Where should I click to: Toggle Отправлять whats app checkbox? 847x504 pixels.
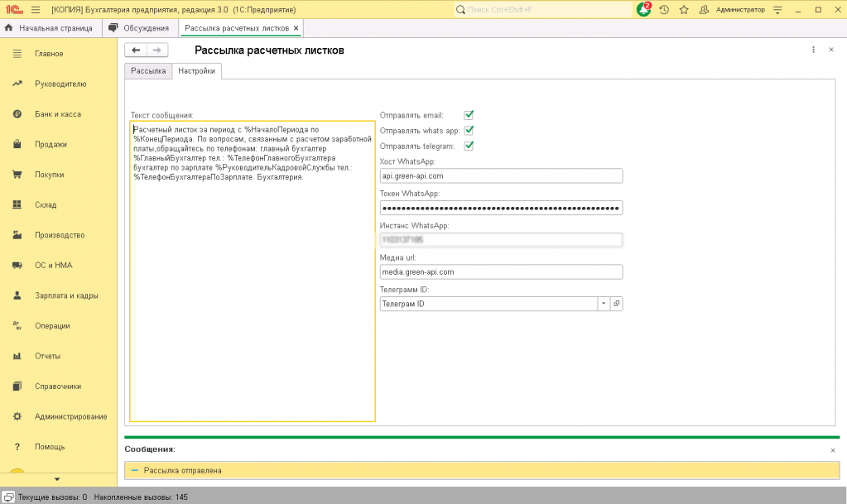point(469,130)
